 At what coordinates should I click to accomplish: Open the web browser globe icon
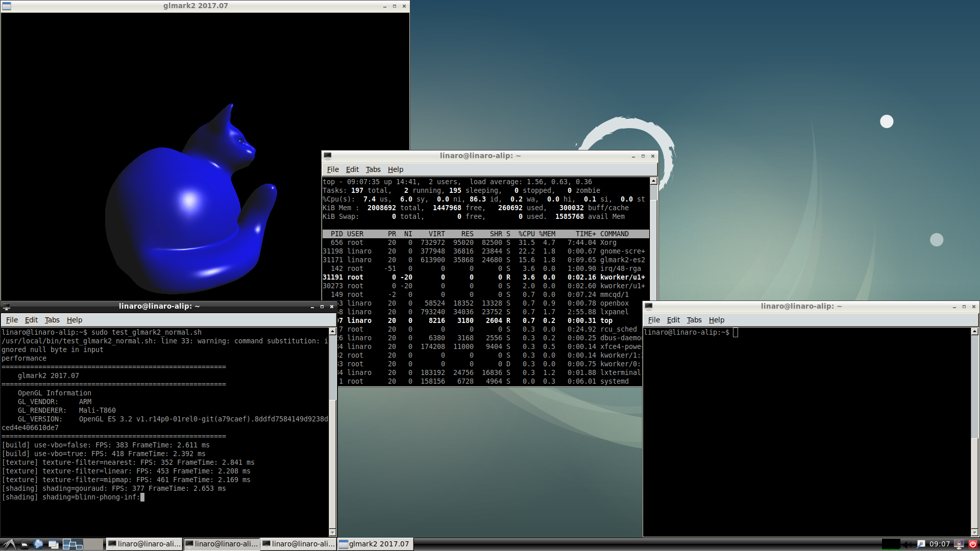pos(38,544)
